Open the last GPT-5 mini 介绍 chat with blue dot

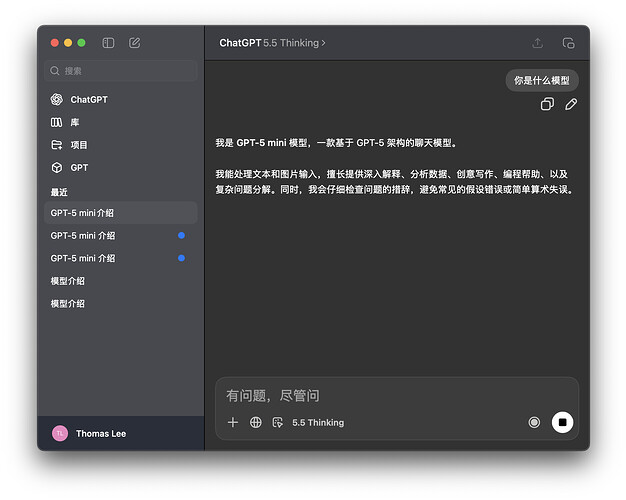coord(121,258)
